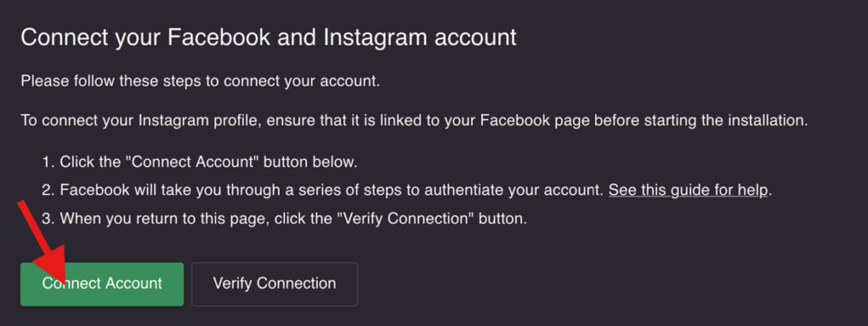This screenshot has width=868, height=326.
Task: Click the green Connect Account button
Action: pyautogui.click(x=102, y=284)
